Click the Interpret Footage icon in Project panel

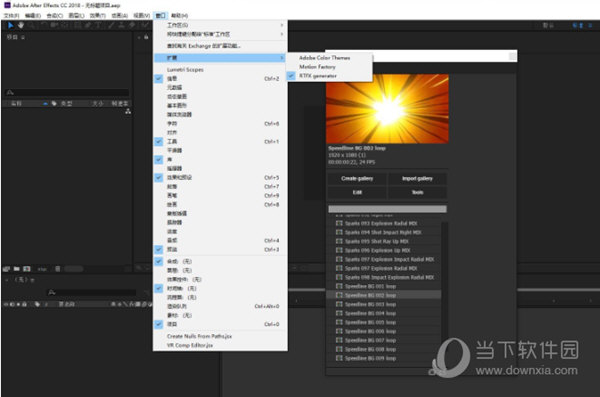click(7, 269)
